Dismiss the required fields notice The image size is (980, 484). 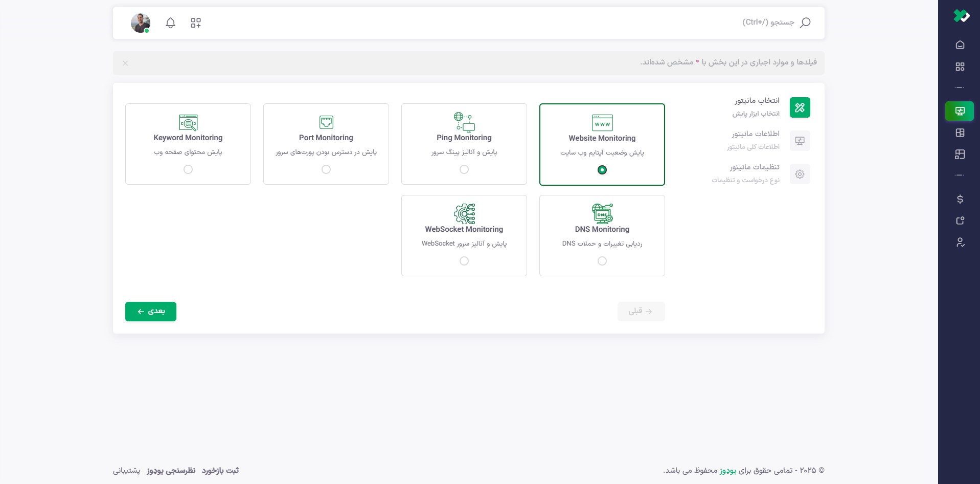click(125, 63)
